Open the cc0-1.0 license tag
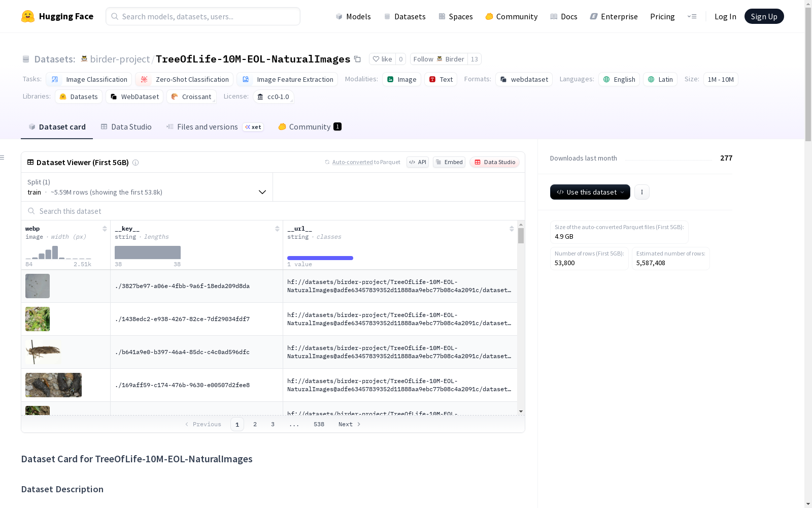 point(274,97)
